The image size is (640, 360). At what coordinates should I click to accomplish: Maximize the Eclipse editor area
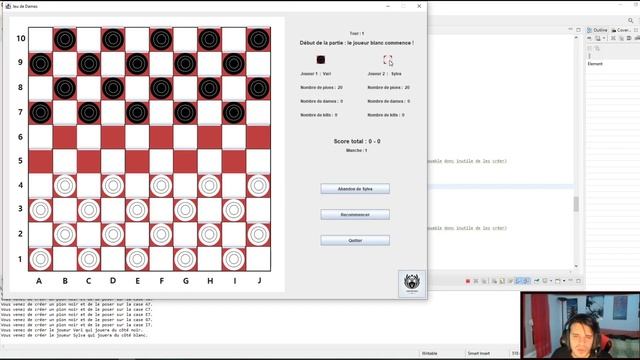tap(578, 30)
